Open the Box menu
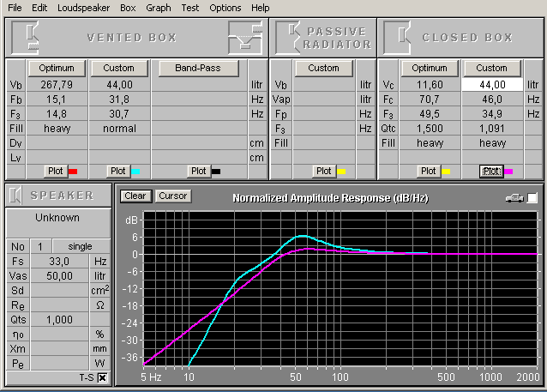This screenshot has height=392, width=547. tap(128, 8)
